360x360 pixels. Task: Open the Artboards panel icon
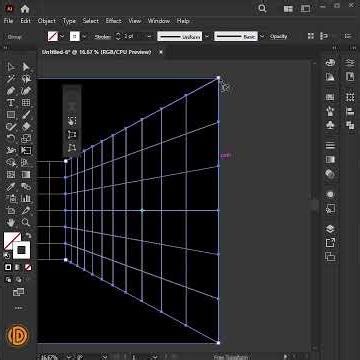tap(330, 257)
